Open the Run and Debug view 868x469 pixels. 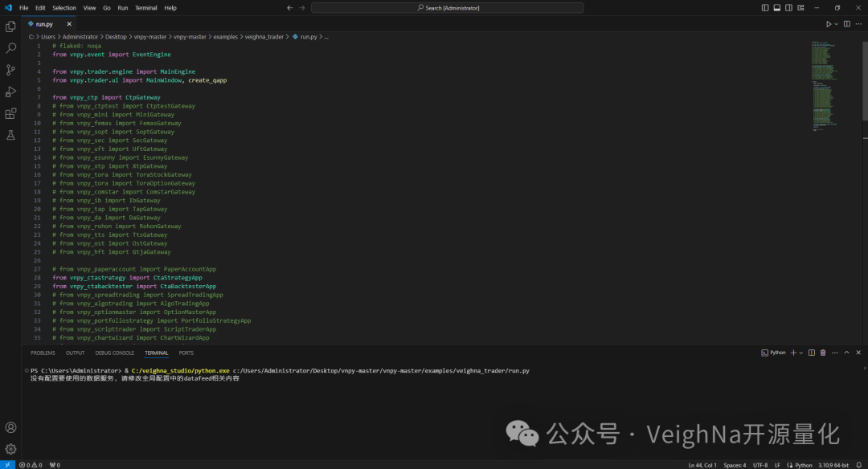10,92
